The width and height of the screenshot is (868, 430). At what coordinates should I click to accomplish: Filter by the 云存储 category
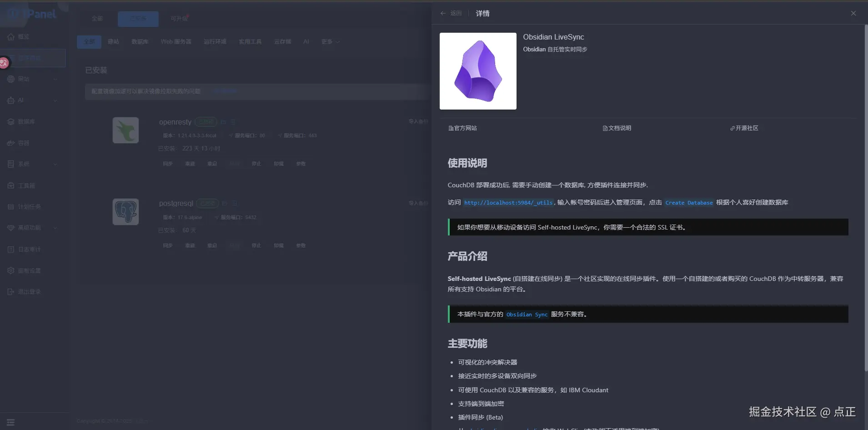click(282, 42)
